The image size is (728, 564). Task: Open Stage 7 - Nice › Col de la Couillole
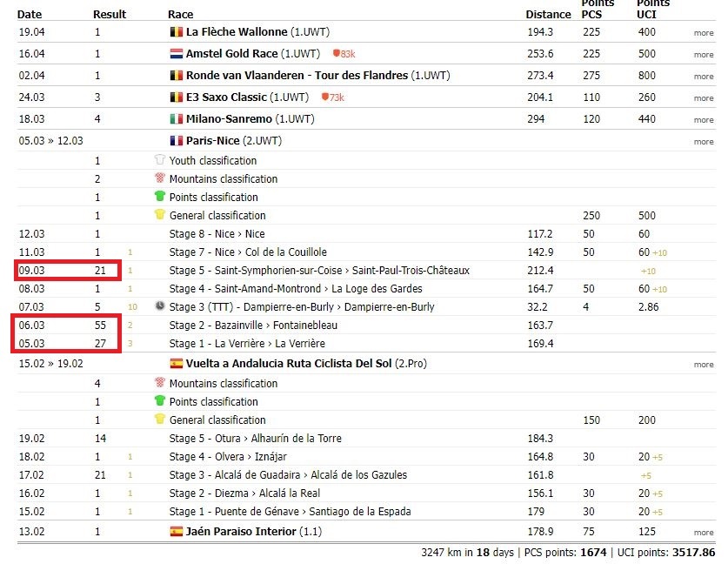(248, 252)
